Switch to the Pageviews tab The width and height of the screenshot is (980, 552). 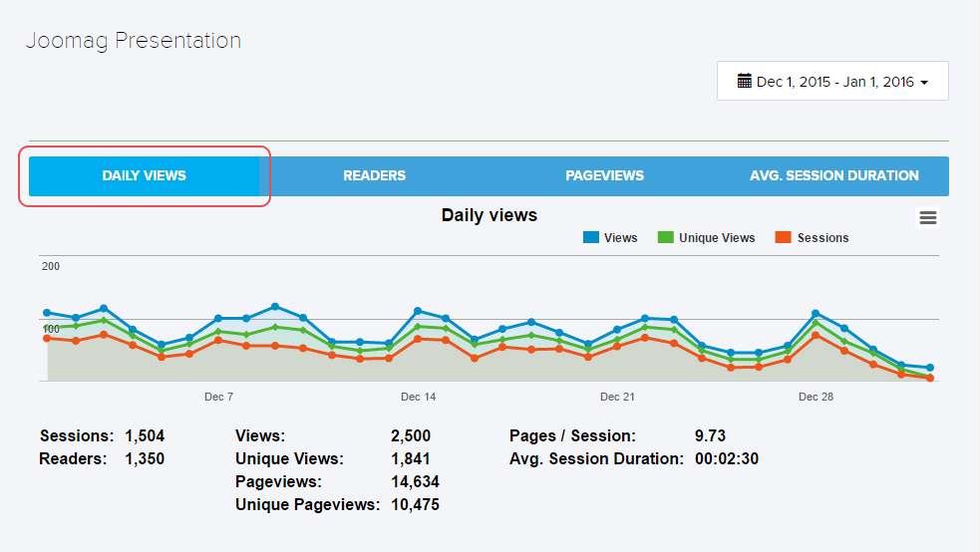[604, 175]
